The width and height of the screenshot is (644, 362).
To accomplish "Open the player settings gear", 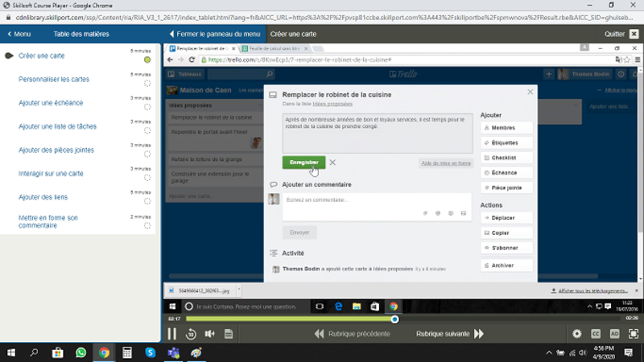I will click(x=577, y=334).
